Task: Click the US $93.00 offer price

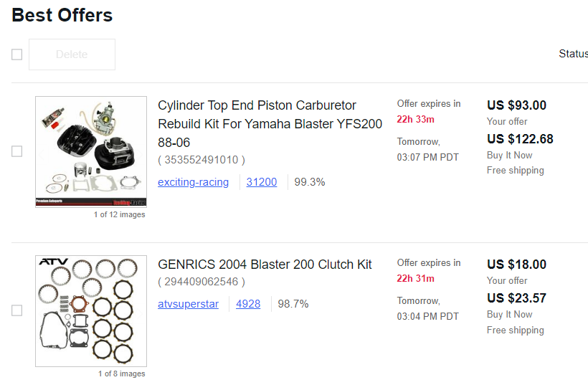Action: (x=517, y=105)
